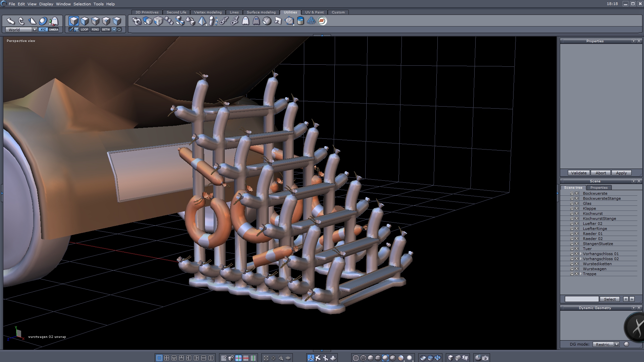Viewport: 644px width, 362px height.
Task: Click the red swirl round icon
Action: pos(322,21)
